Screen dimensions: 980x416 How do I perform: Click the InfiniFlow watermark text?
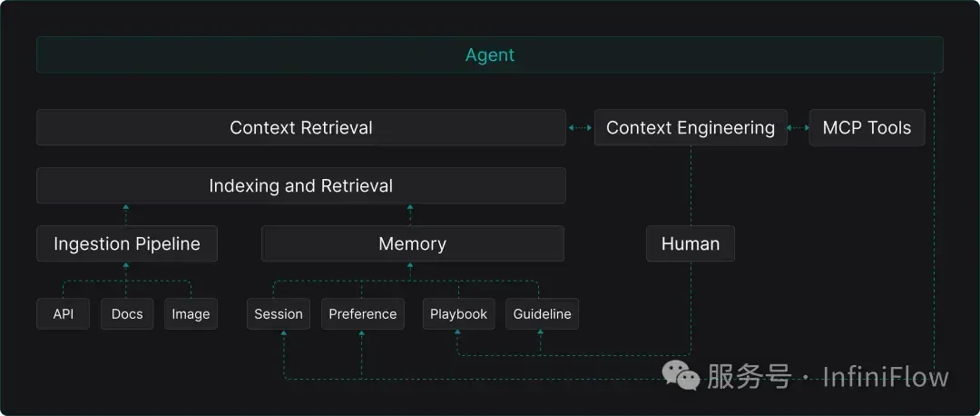point(886,377)
